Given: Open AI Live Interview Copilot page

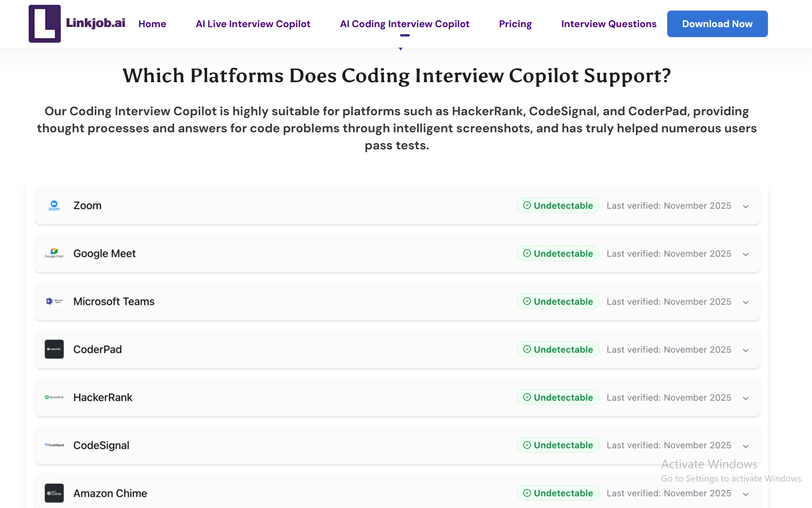Looking at the screenshot, I should (253, 24).
